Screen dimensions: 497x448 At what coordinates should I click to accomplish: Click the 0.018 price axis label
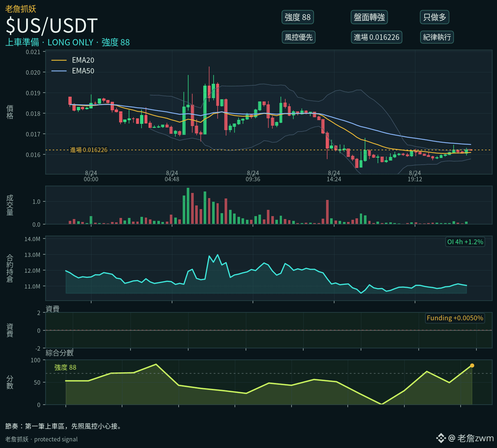[x=33, y=114]
